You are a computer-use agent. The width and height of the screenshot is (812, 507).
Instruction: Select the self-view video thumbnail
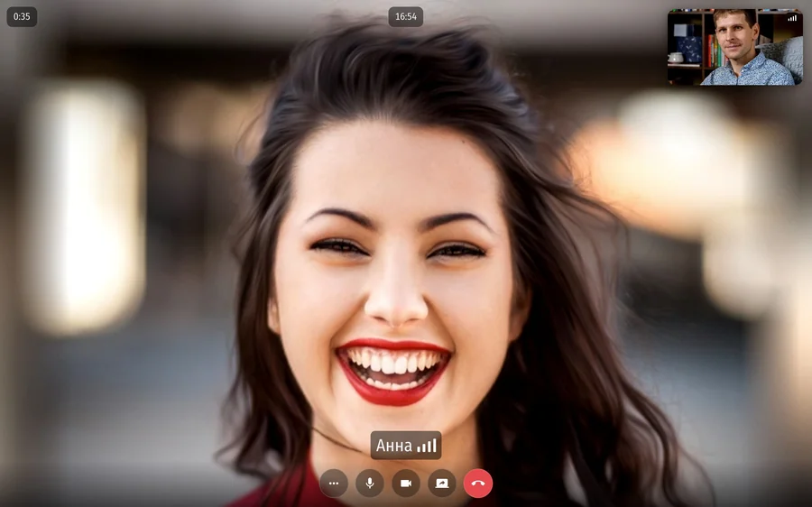[734, 47]
